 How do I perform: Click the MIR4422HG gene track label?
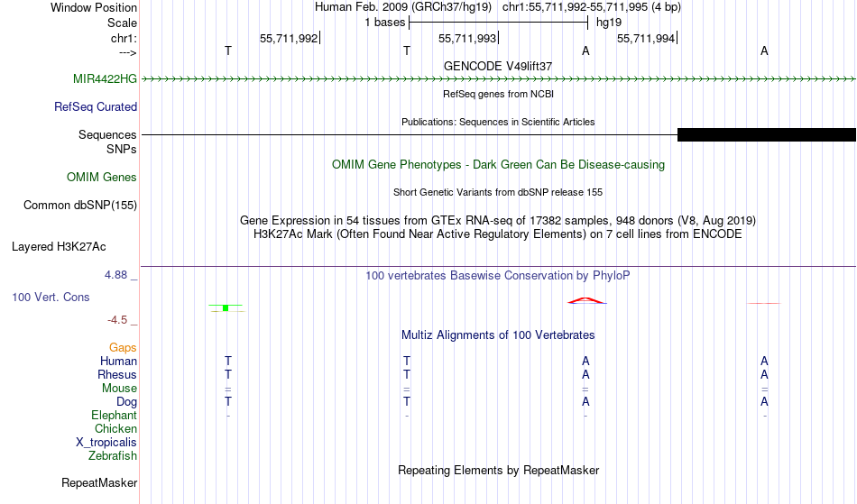pos(105,78)
